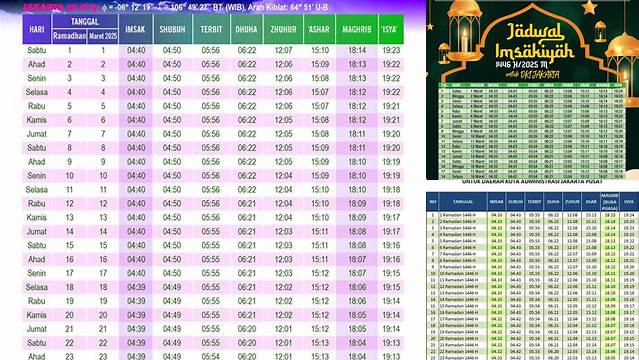Click the Rabu 12 Ramadhan row label
Viewport: 639px width, 360px height.
point(37,203)
